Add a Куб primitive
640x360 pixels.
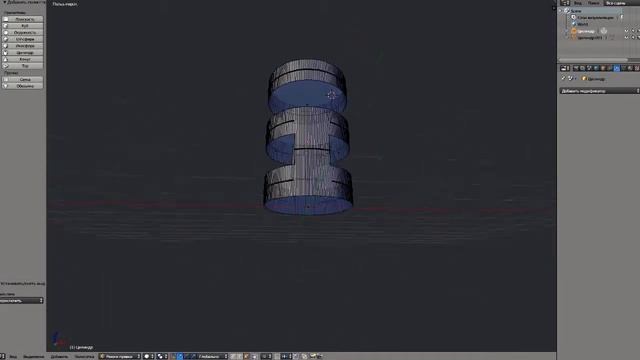click(22, 26)
